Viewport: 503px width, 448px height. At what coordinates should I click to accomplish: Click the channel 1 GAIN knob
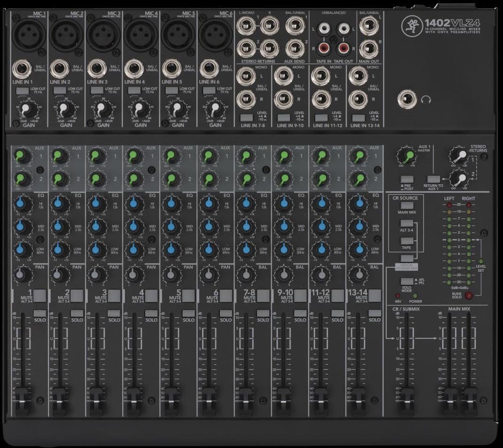click(x=28, y=110)
